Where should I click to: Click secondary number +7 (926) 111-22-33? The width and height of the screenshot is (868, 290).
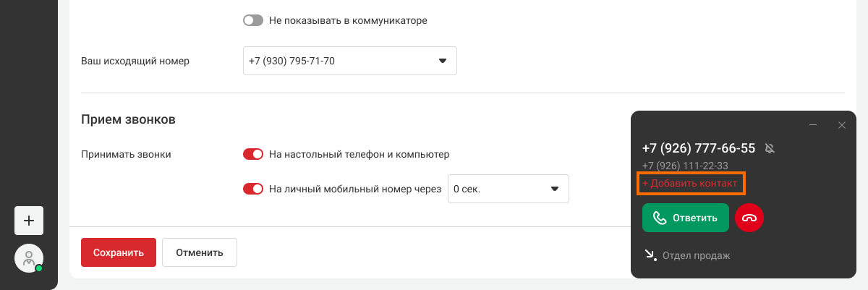pyautogui.click(x=685, y=166)
